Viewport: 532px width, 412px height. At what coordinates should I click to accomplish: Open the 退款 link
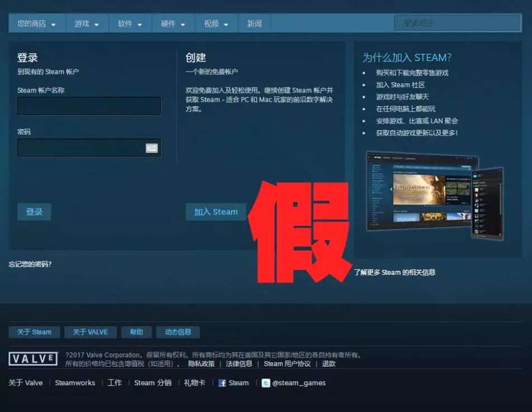329,364
